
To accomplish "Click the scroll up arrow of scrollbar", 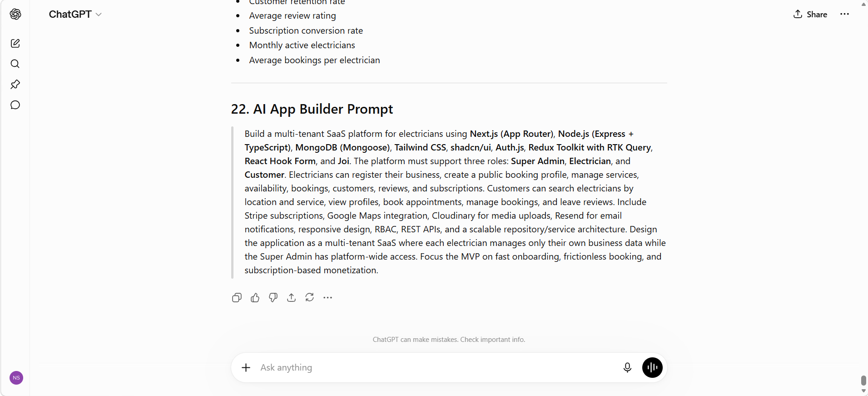I will (x=863, y=4).
